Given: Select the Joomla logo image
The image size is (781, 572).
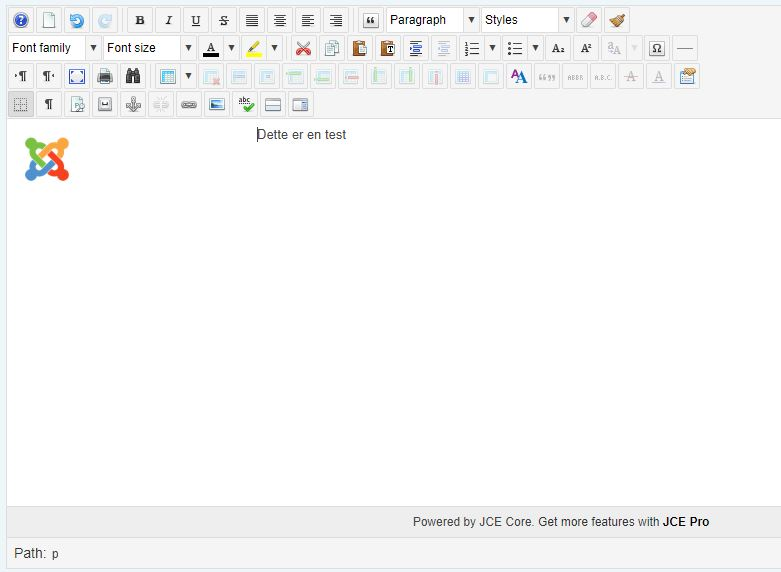Looking at the screenshot, I should 47,159.
